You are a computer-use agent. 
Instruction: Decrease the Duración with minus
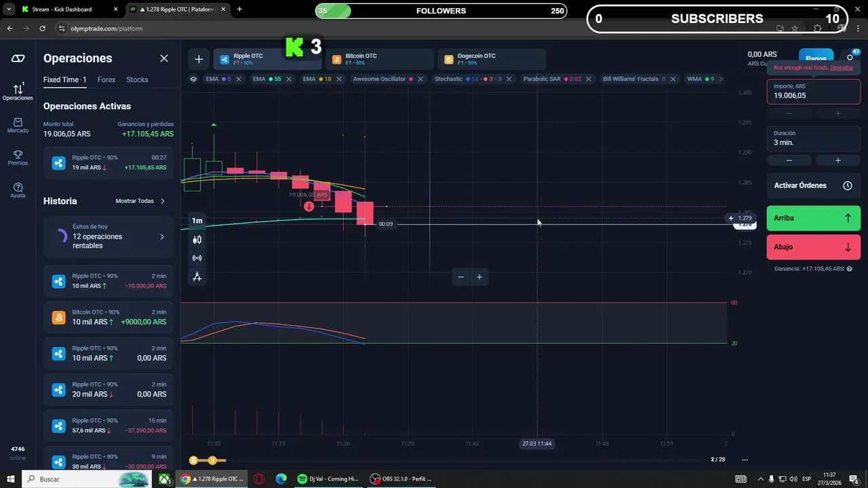pos(789,161)
